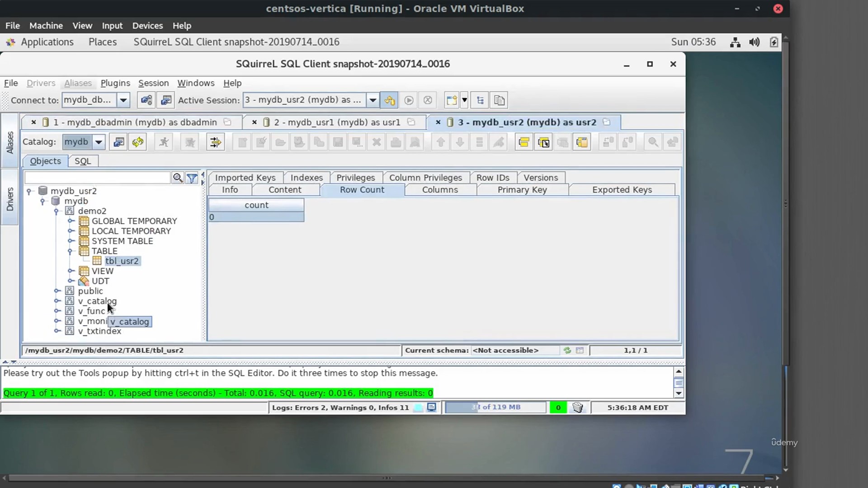Click the disabled stop/cancel query icon
The width and height of the screenshot is (868, 488).
(428, 100)
